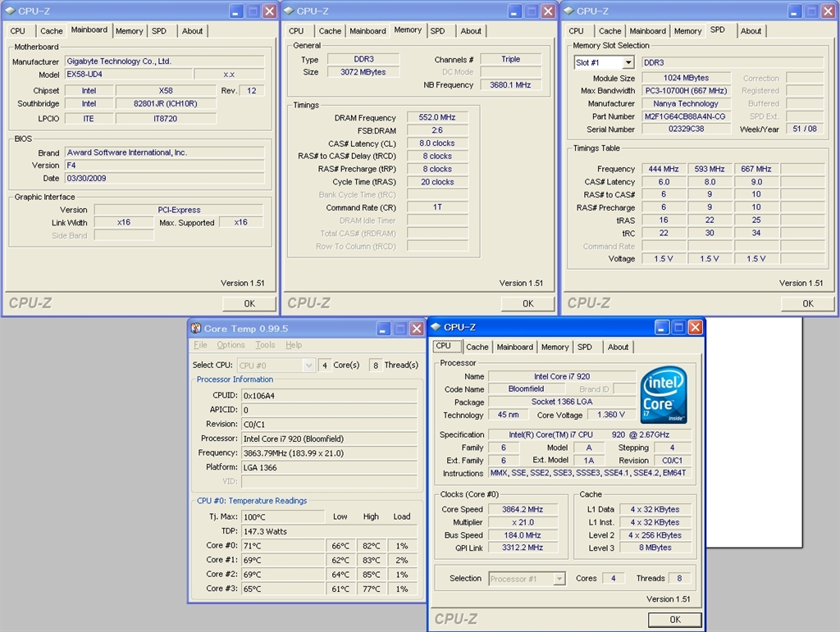Click the Intel Core logo badge
840x632 pixels.
(664, 395)
